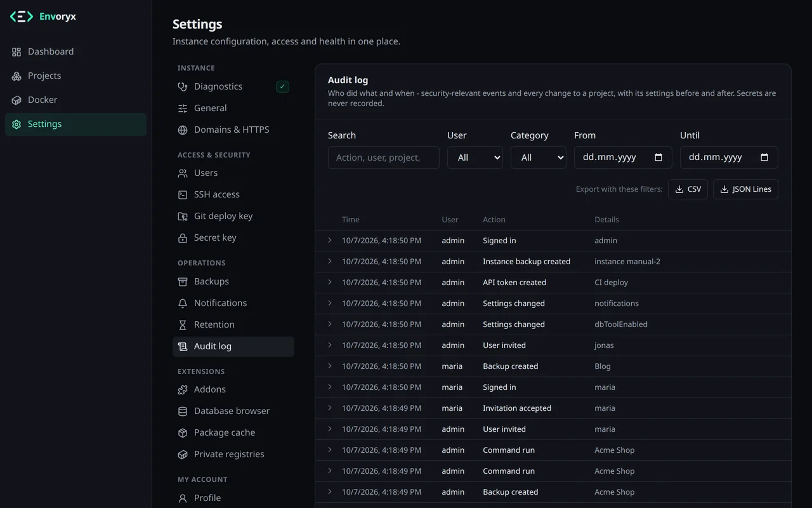Click the Retention hourglass icon
812x508 pixels.
tap(183, 325)
